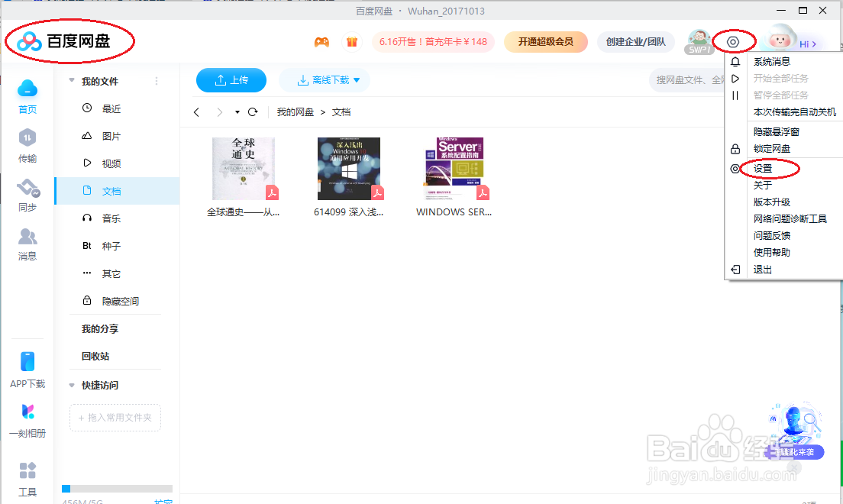Open 我的分享 section
Image resolution: width=843 pixels, height=504 pixels.
tap(100, 328)
